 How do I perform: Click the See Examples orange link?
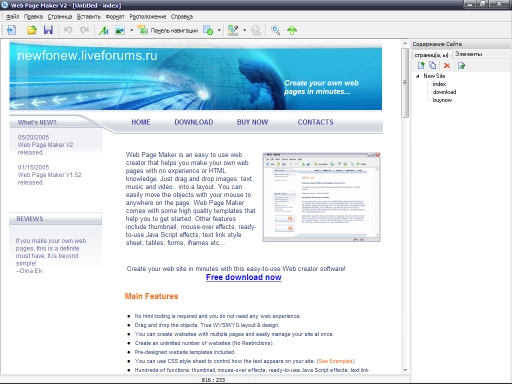pyautogui.click(x=335, y=361)
